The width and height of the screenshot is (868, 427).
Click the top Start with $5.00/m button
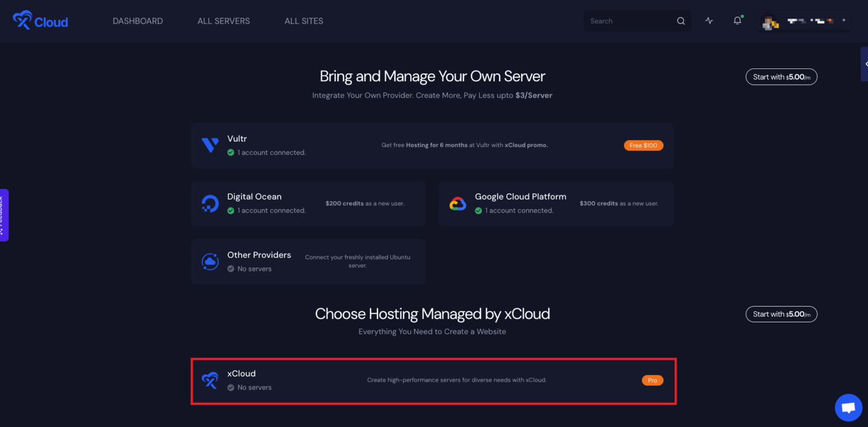click(781, 76)
